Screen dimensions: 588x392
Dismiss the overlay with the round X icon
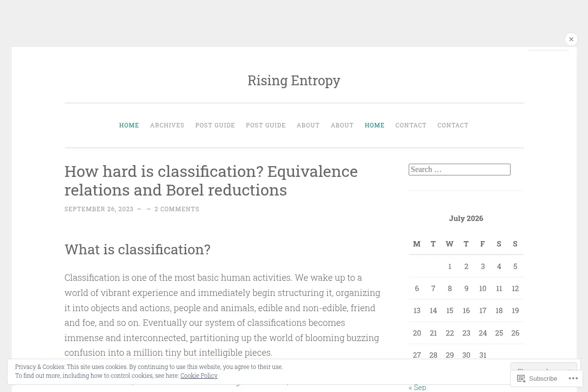pos(571,39)
